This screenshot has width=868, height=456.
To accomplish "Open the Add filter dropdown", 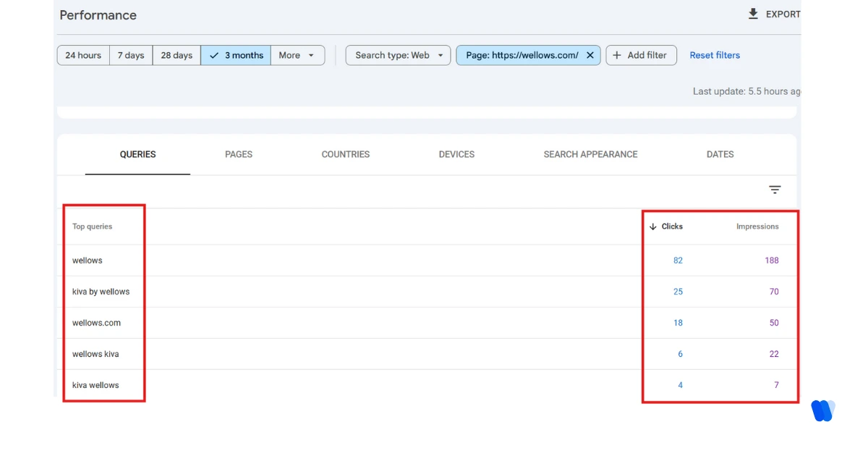I will [x=641, y=54].
